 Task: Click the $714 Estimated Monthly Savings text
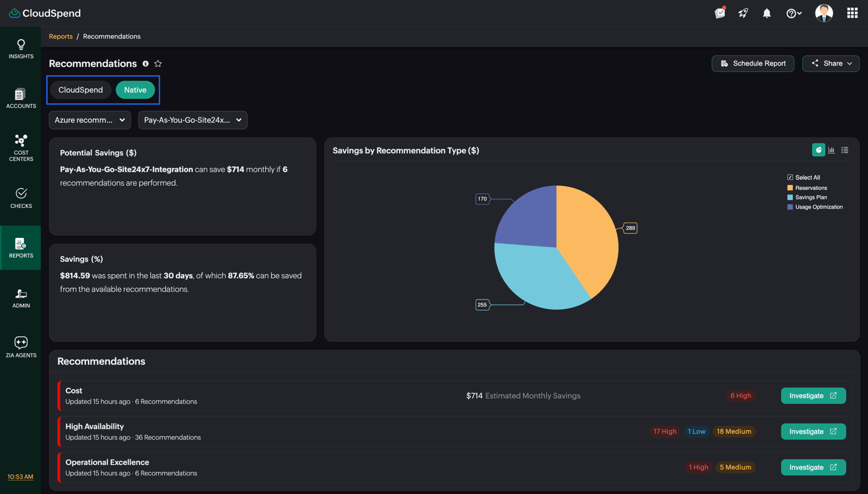pos(523,396)
